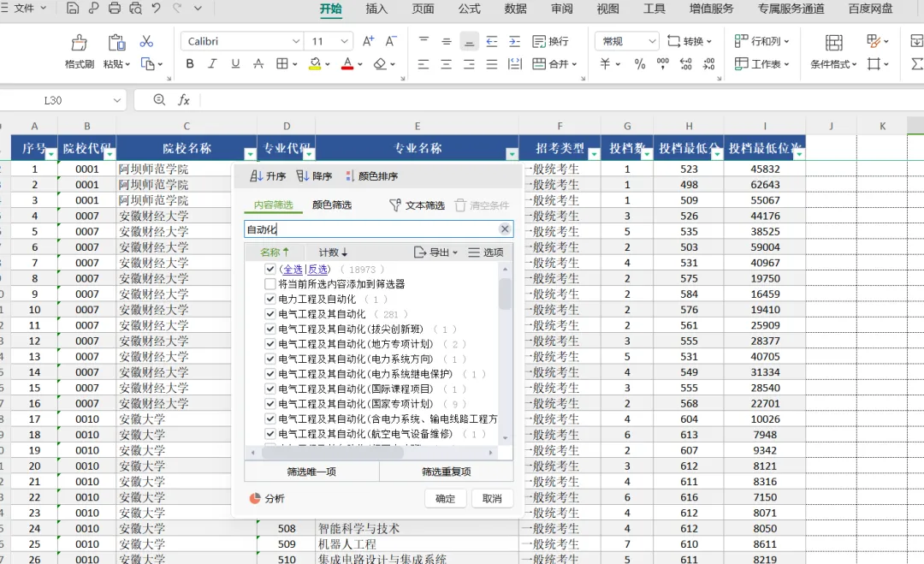Uncheck 电气工程及其自动化(拔尖创新班) checkbox
This screenshot has height=564, width=924.
(x=269, y=329)
